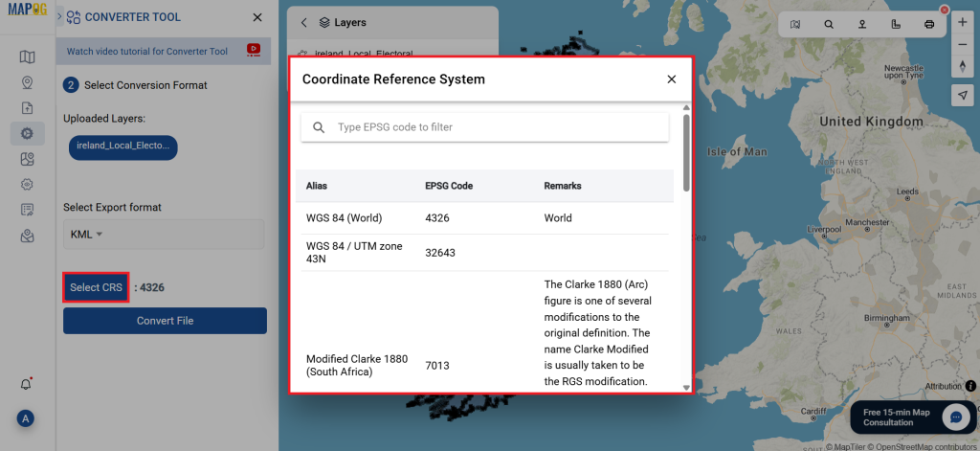Open basemap switcher in map toolbar
This screenshot has width=980, height=451.
pyautogui.click(x=795, y=24)
